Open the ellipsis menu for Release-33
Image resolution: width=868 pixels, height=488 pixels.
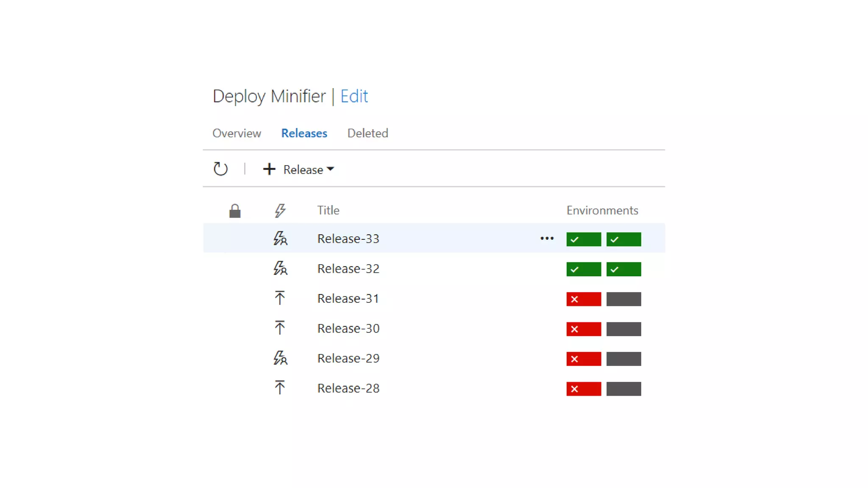[547, 238]
